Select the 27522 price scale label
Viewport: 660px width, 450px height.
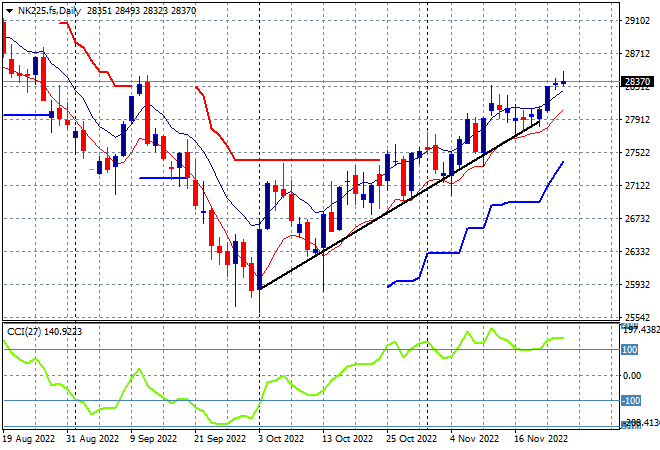637,152
